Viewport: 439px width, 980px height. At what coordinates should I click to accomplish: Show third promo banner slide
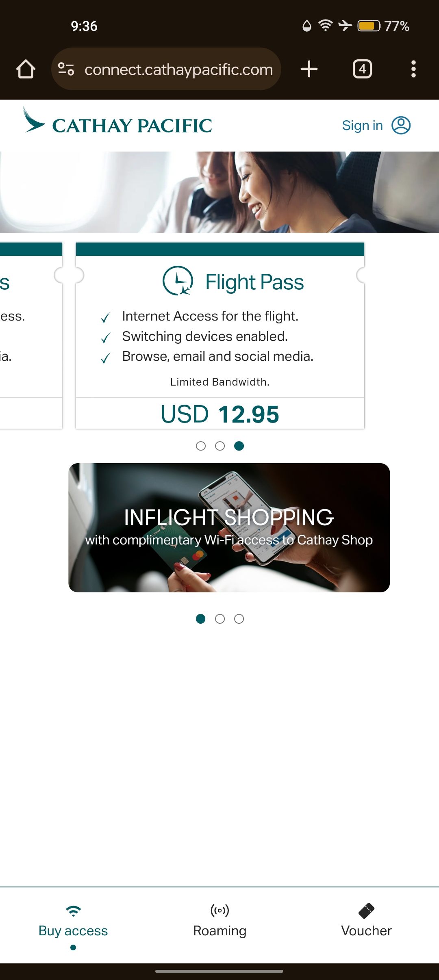239,619
